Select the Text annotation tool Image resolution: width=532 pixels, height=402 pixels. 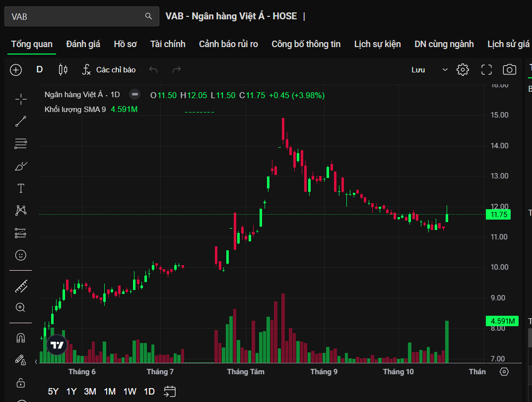tap(21, 188)
